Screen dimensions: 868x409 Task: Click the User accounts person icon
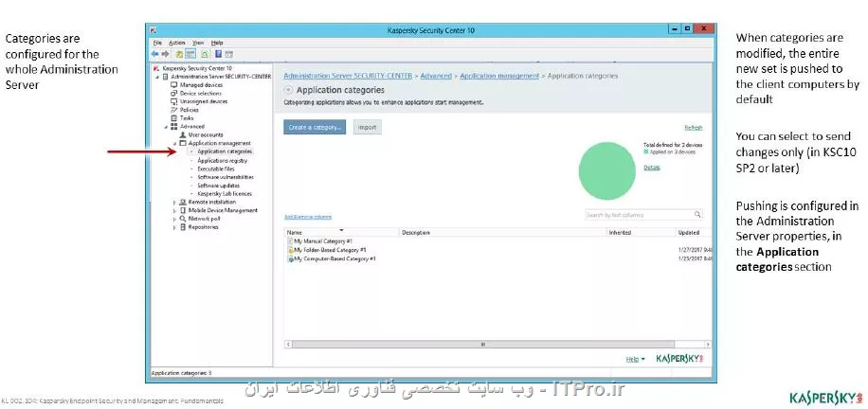pos(183,134)
